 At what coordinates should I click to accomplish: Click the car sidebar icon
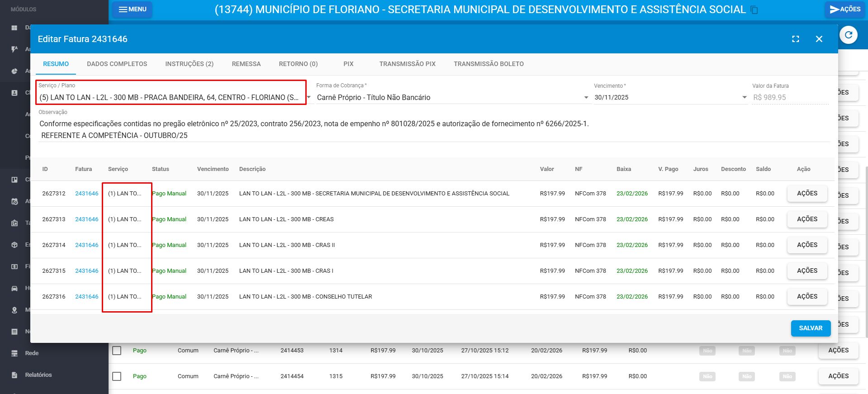14,288
